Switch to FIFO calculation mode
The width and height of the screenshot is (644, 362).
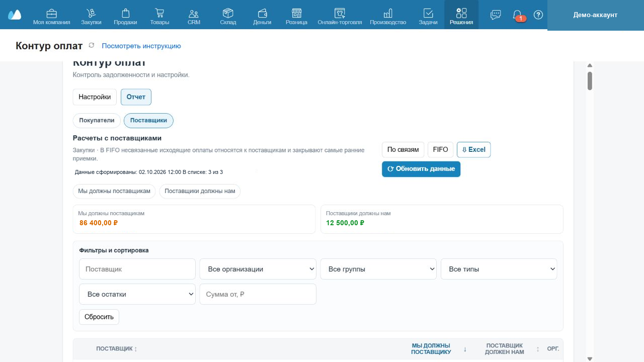[440, 150]
